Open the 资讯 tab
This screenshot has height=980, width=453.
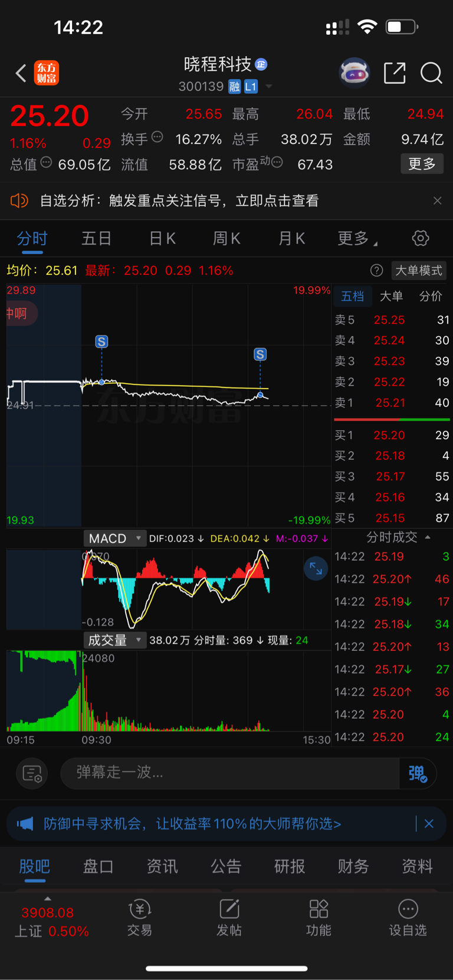[x=162, y=866]
